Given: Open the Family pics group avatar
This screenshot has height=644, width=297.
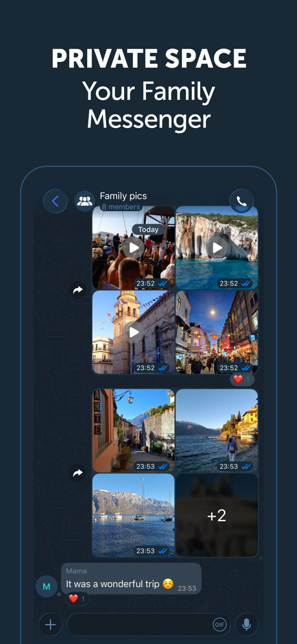Looking at the screenshot, I should pyautogui.click(x=85, y=202).
